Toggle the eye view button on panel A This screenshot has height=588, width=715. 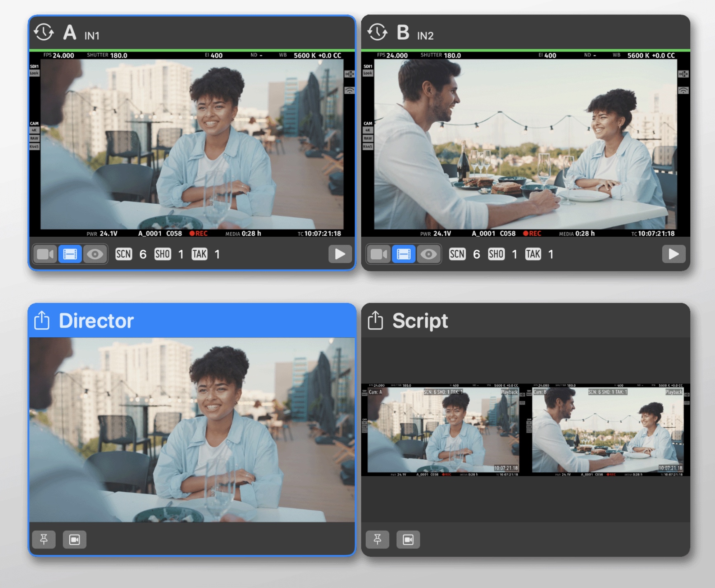(95, 254)
